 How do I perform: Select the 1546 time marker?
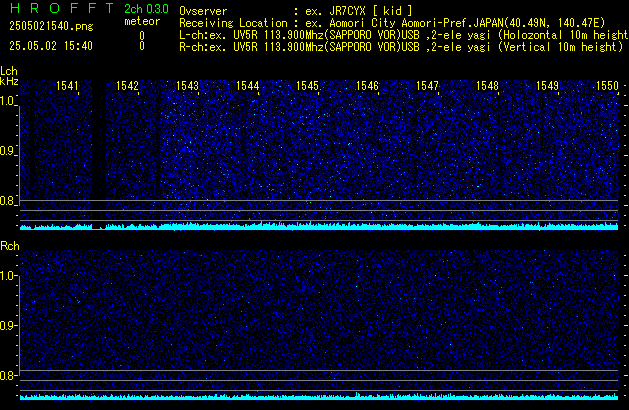point(367,86)
